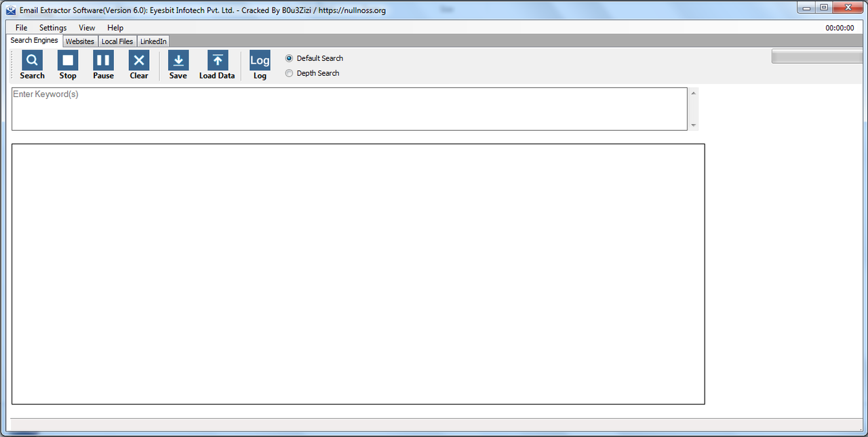The image size is (868, 437).
Task: Switch to the Websites tab
Action: pos(80,41)
